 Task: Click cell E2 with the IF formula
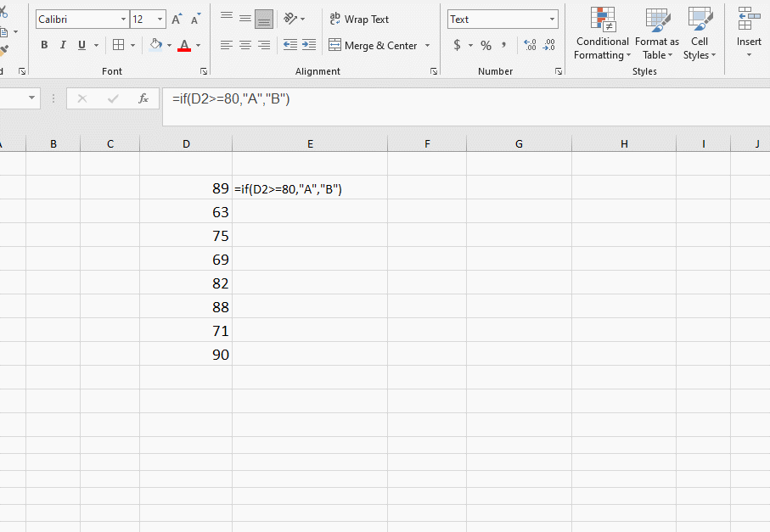(x=310, y=188)
